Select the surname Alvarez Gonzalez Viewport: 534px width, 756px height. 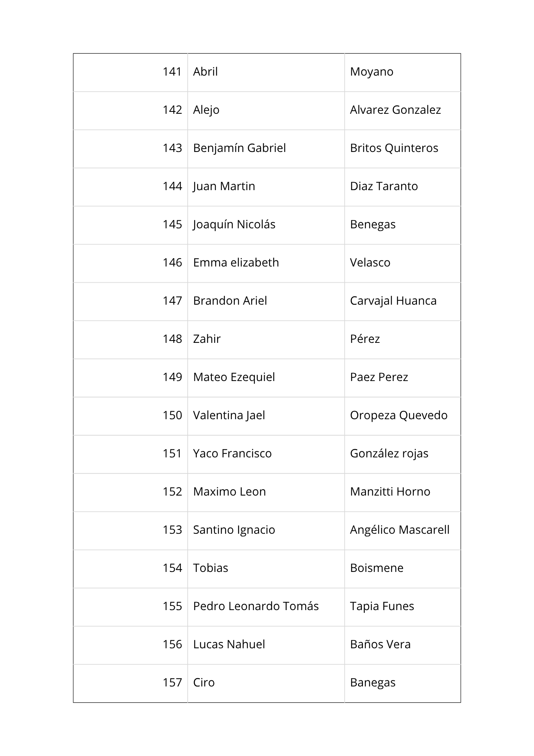[395, 110]
